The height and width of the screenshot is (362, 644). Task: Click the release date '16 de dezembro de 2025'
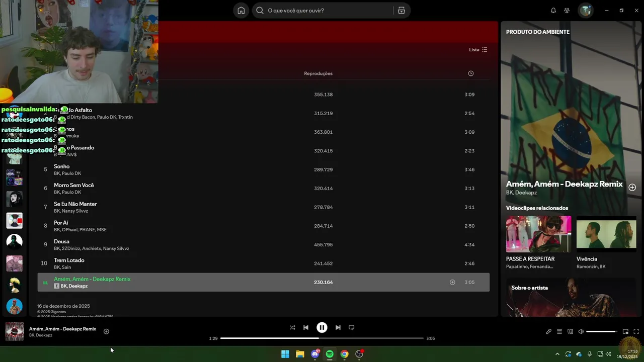[63, 306]
